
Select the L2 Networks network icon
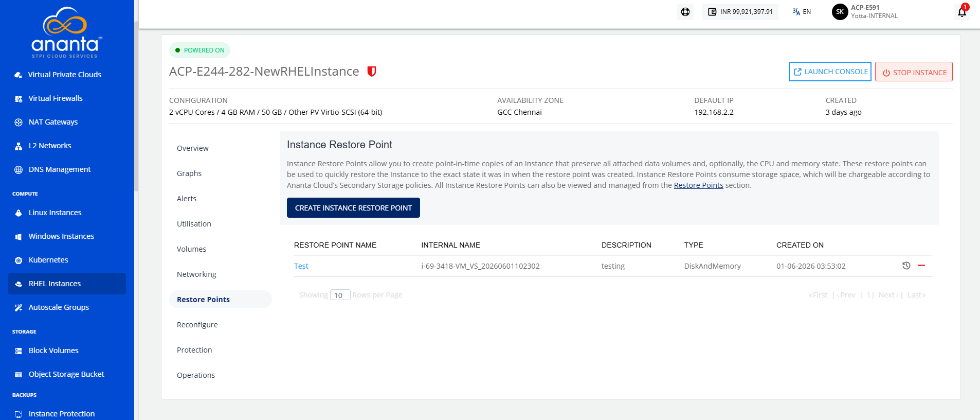point(19,146)
